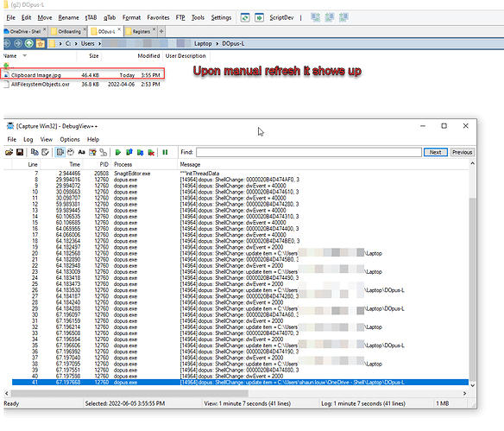Open the Settings menu in Opus
Screen dimensions: 504x431
pyautogui.click(x=221, y=17)
